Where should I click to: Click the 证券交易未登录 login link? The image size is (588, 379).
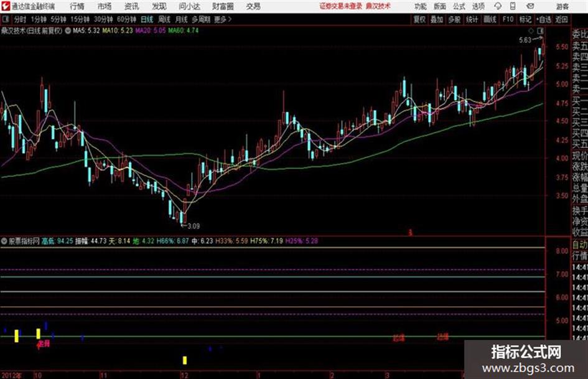(x=341, y=6)
